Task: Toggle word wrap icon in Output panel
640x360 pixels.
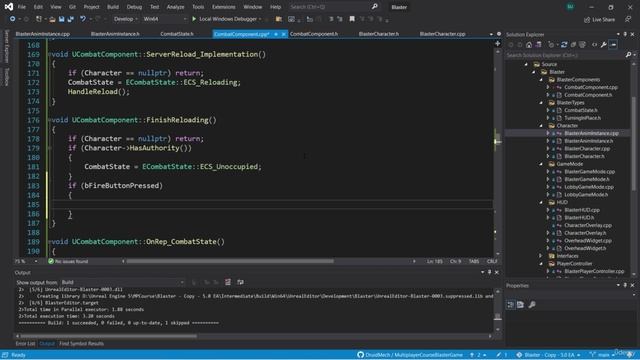Action: (x=240, y=282)
